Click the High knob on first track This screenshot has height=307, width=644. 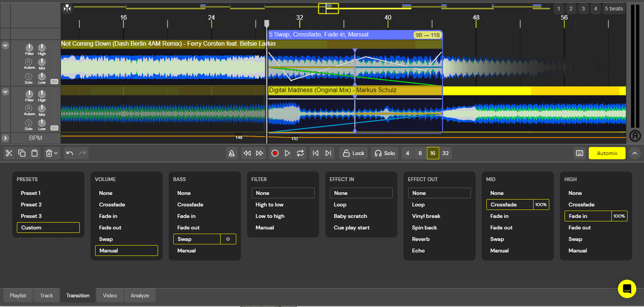(42, 48)
